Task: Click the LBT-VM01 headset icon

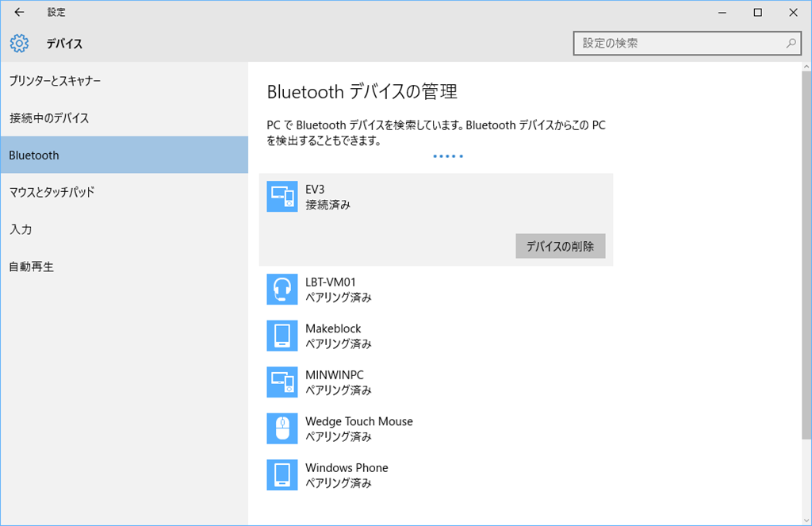Action: (x=282, y=290)
